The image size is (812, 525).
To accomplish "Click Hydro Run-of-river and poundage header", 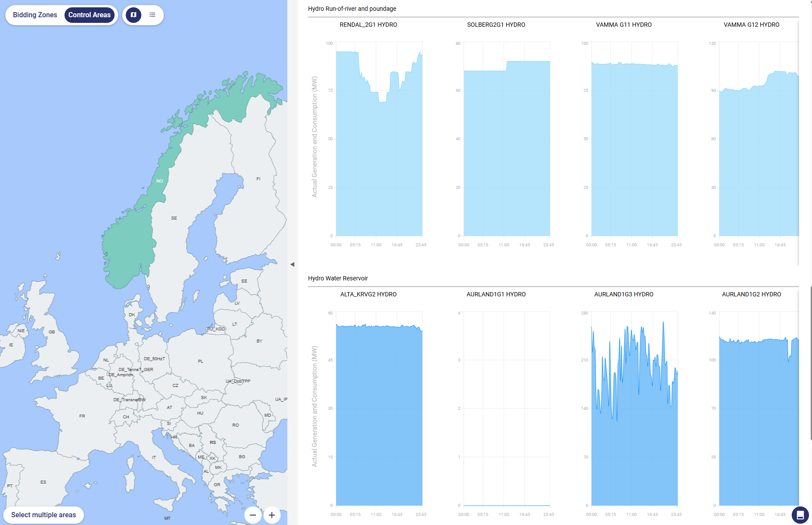I will pos(352,9).
